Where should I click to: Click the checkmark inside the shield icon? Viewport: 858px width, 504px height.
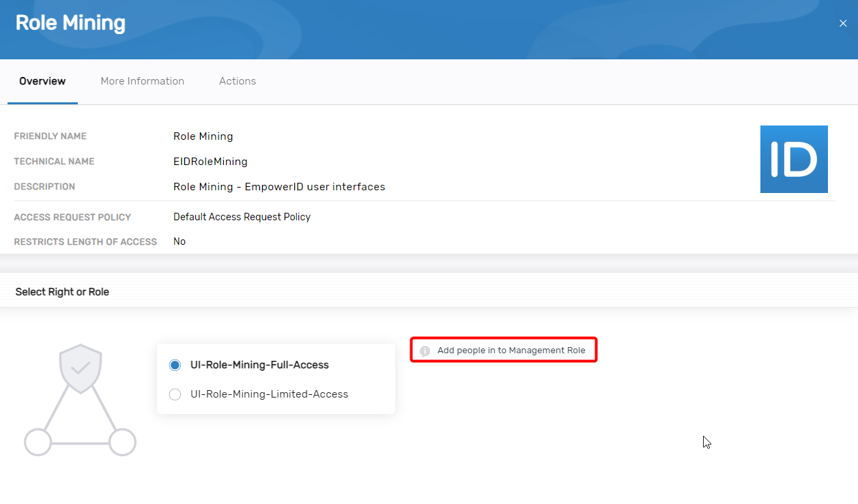pos(80,370)
